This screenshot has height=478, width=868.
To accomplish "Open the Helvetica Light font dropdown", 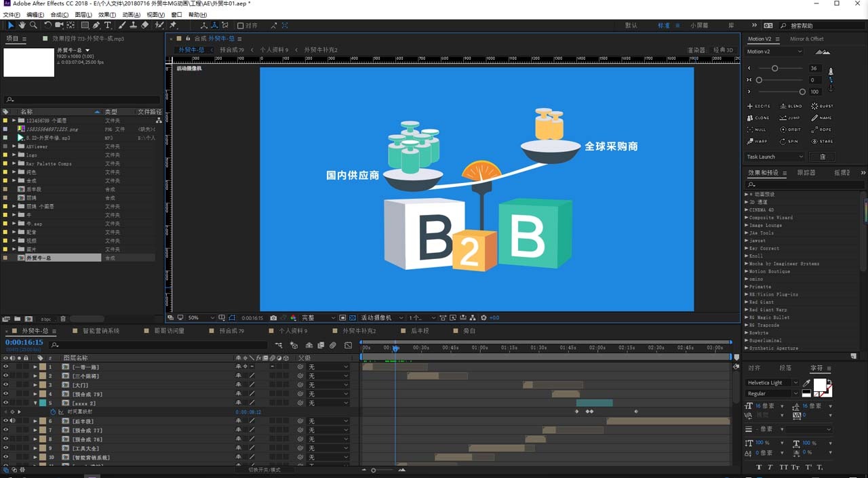I will [x=772, y=383].
